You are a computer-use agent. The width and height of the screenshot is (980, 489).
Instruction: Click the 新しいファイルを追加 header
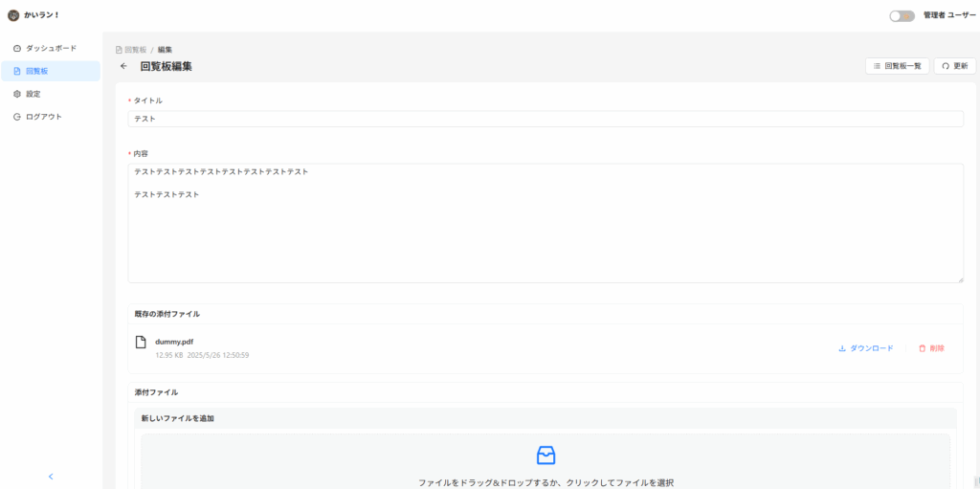[546, 418]
